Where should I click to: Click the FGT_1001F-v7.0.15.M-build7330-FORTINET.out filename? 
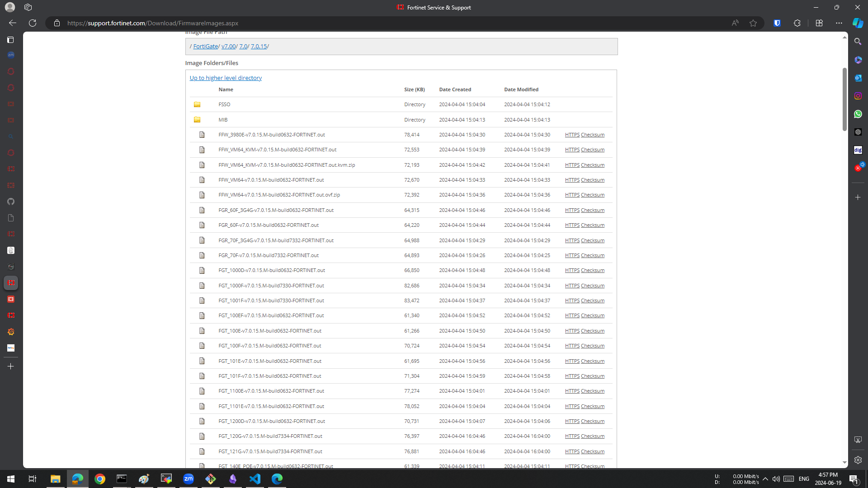pos(271,300)
